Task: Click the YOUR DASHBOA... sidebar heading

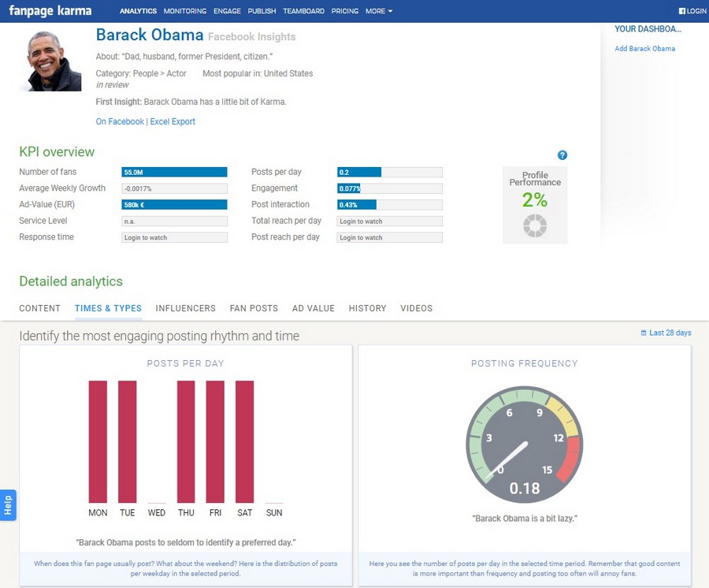Action: tap(648, 29)
